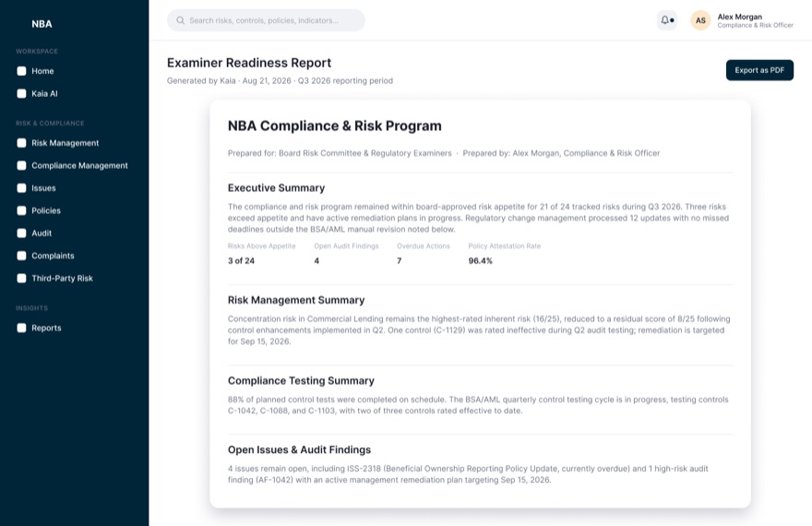Click the Policy Attestation Rate label
The image size is (812, 526).
click(x=505, y=245)
